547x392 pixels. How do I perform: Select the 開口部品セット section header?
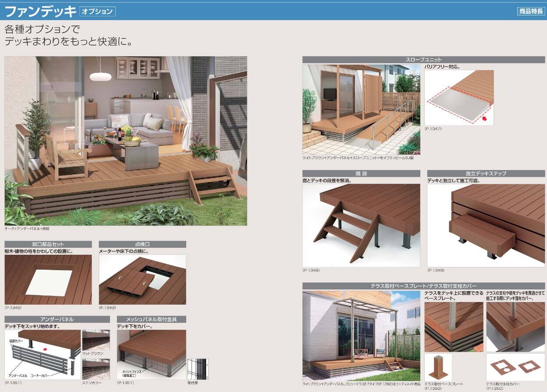point(48,244)
